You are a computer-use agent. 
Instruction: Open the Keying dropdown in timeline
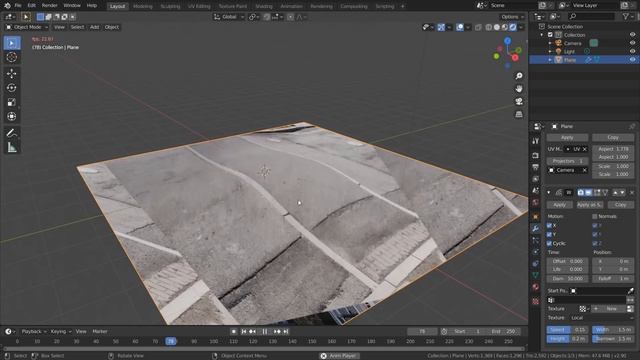coord(61,331)
